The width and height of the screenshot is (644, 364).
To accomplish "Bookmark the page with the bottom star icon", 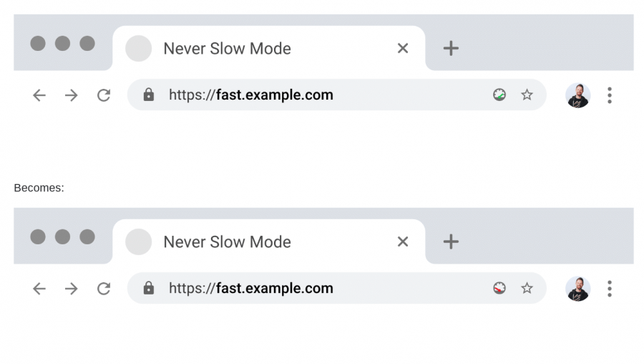I will (x=527, y=288).
